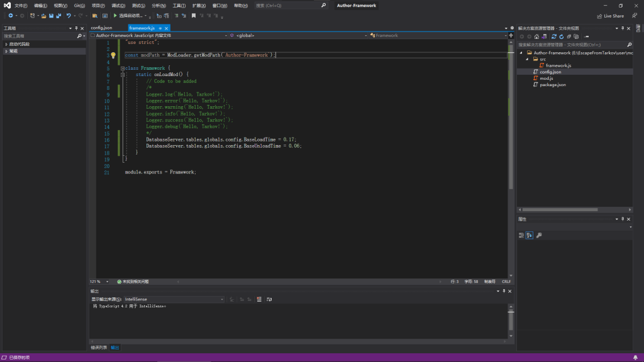Click the search magnifier in Solution Explorer
This screenshot has width=644, height=362.
pyautogui.click(x=629, y=45)
